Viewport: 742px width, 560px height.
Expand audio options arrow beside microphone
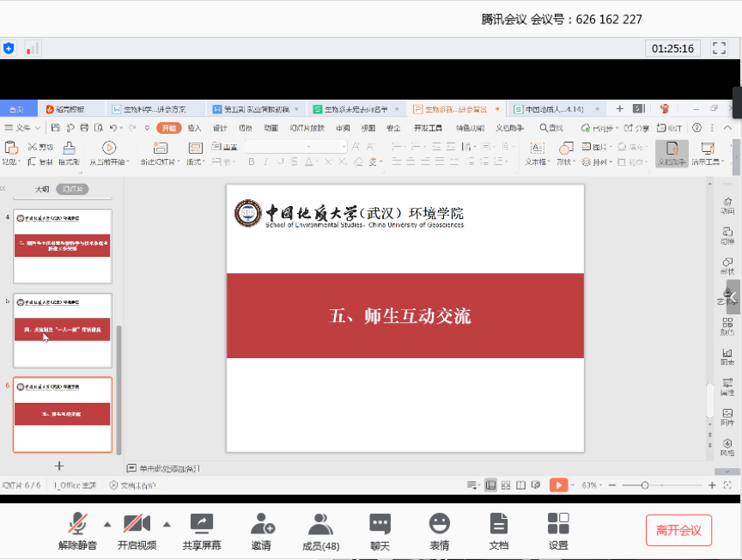(107, 524)
